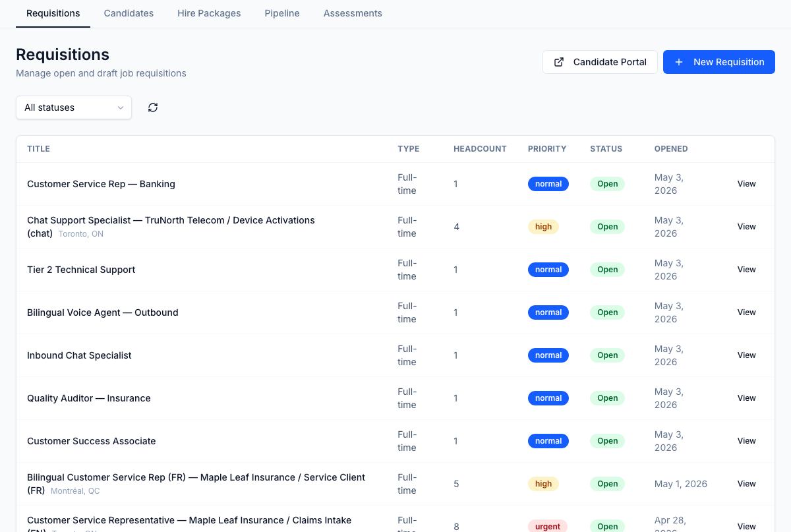791x532 pixels.
Task: Click the May 1, 2026 opened date
Action: [x=681, y=484]
